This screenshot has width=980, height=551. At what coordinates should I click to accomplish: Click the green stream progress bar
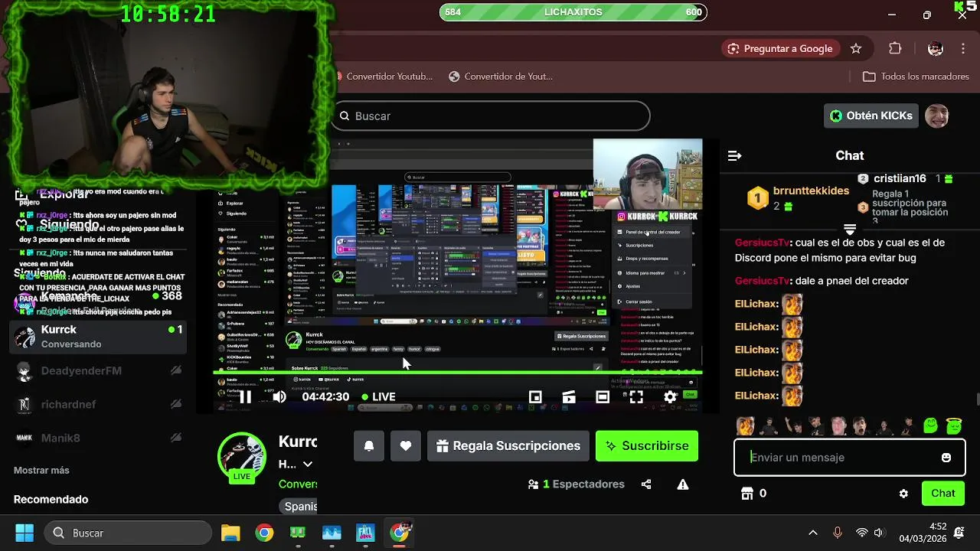coord(457,373)
